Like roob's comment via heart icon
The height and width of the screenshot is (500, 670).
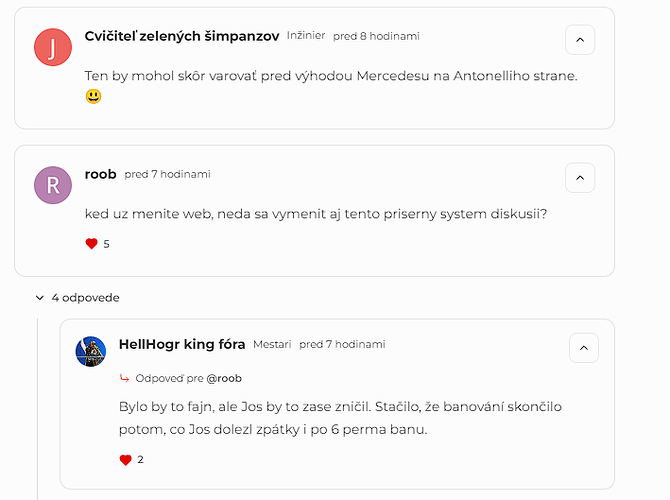(x=91, y=244)
